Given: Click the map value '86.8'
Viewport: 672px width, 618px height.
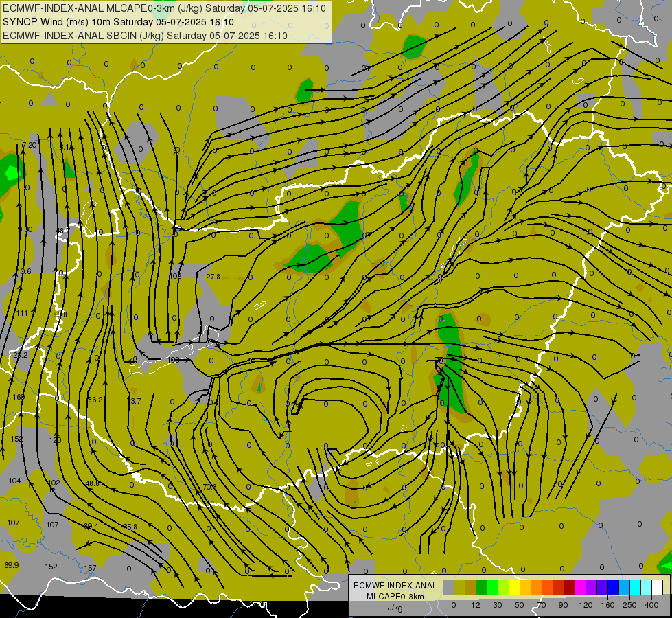Looking at the screenshot, I should click(60, 314).
